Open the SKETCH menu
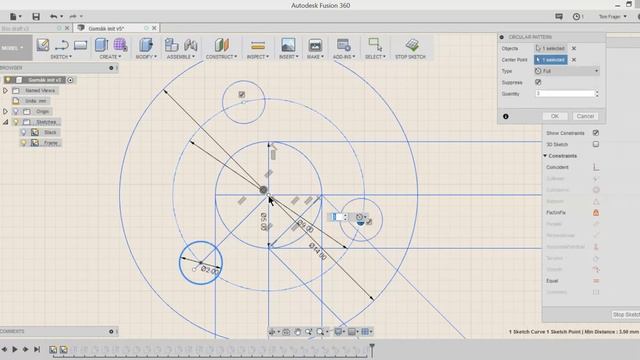This screenshot has width=640, height=360. (x=61, y=57)
